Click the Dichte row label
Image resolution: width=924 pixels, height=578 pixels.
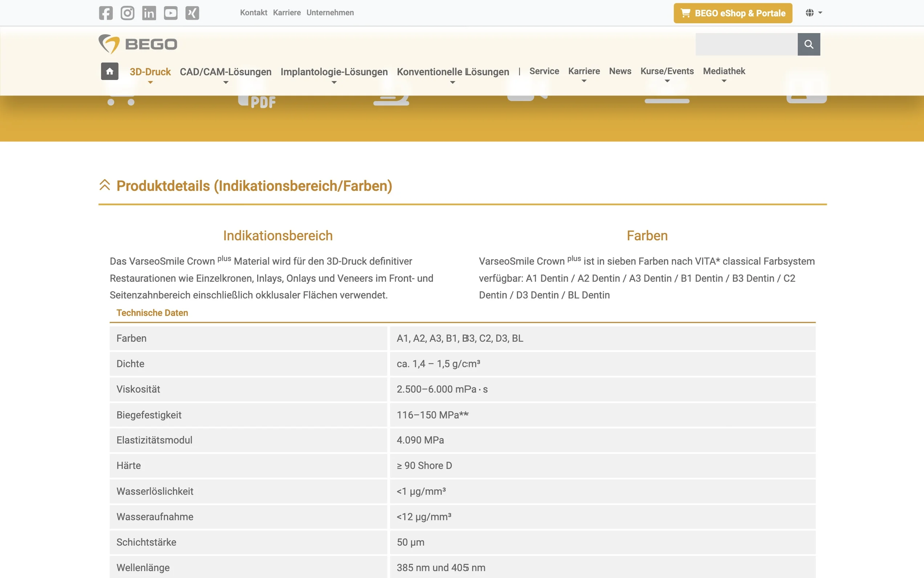pyautogui.click(x=130, y=364)
